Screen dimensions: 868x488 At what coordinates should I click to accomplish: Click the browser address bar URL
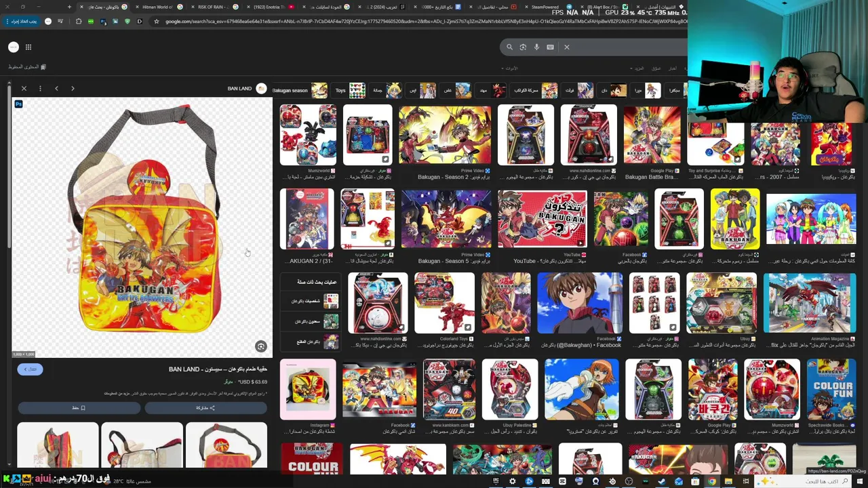click(x=426, y=21)
